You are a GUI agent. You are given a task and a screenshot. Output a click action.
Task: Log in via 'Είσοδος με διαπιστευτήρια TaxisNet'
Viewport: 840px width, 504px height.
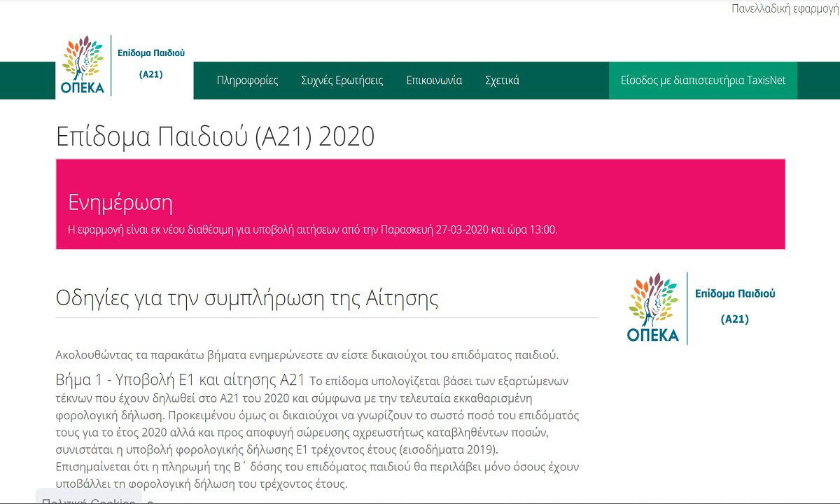pos(703,80)
